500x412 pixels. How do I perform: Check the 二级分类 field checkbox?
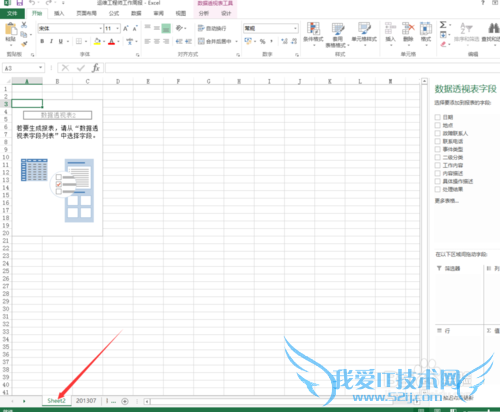[x=438, y=157]
